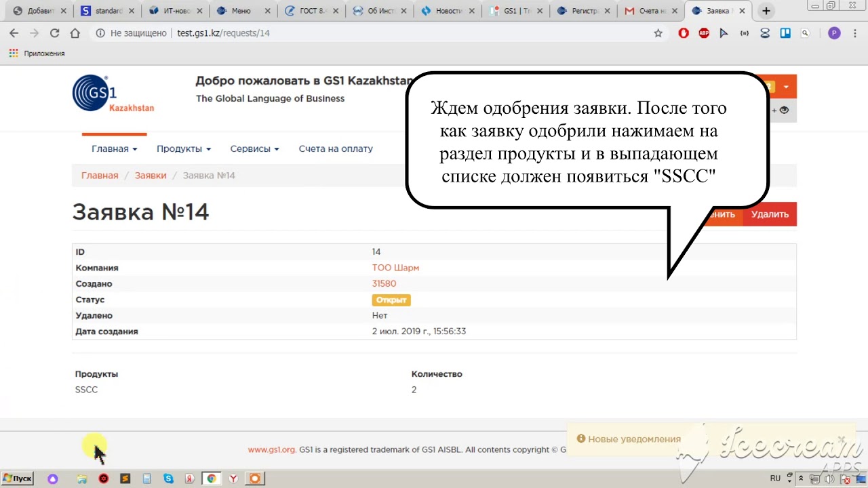This screenshot has width=868, height=488.
Task: Open the Сервисы dropdown menu
Action: tap(254, 148)
